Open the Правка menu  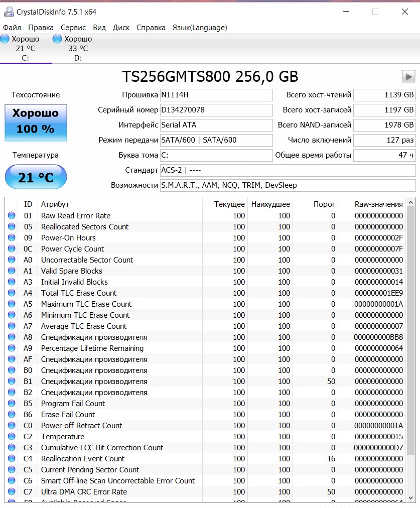coord(41,28)
